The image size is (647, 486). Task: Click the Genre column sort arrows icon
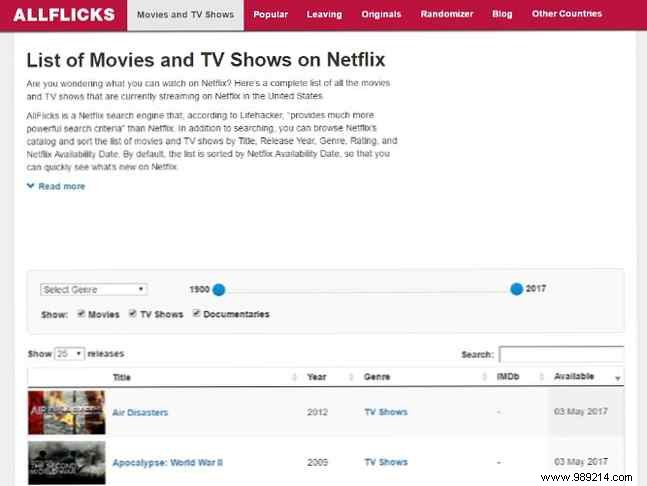pyautogui.click(x=484, y=377)
